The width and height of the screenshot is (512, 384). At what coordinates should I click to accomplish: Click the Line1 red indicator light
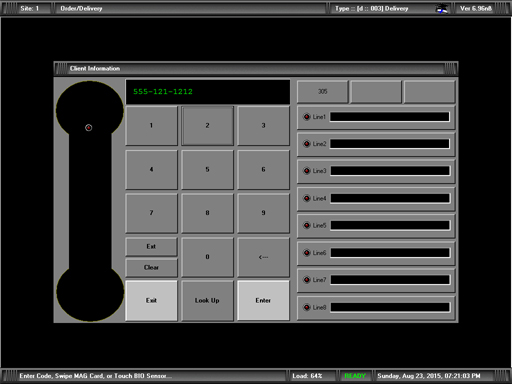coord(307,117)
